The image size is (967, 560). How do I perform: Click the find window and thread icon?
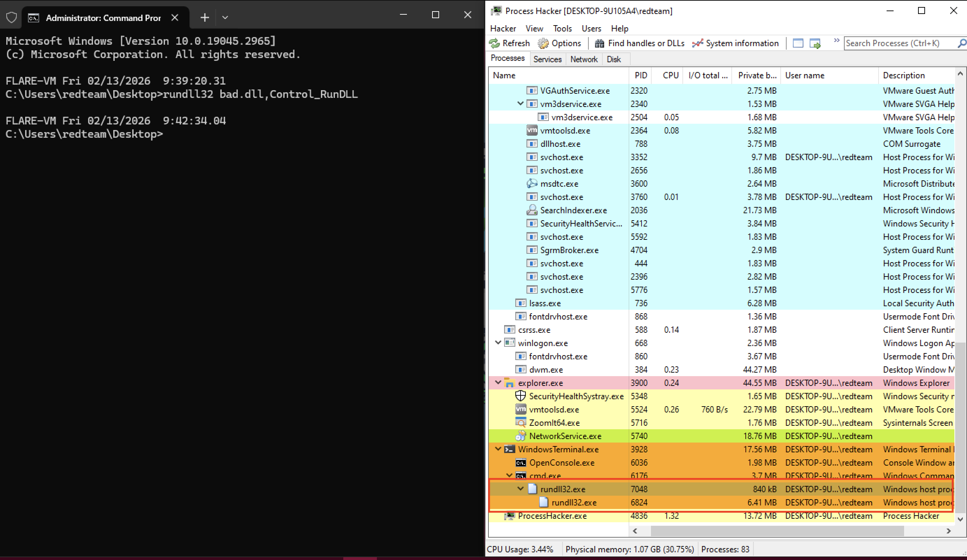click(x=815, y=43)
